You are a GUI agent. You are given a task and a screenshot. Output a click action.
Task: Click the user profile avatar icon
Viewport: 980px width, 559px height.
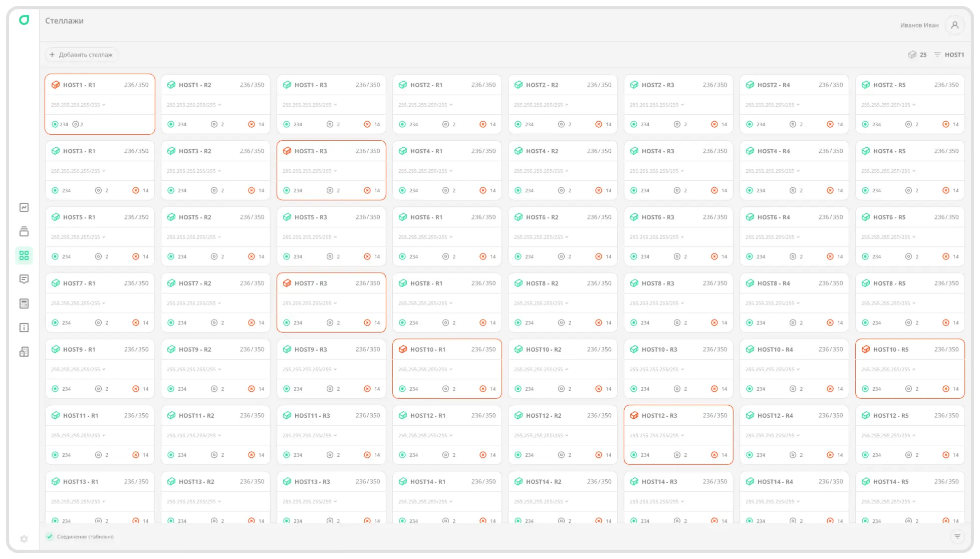954,25
